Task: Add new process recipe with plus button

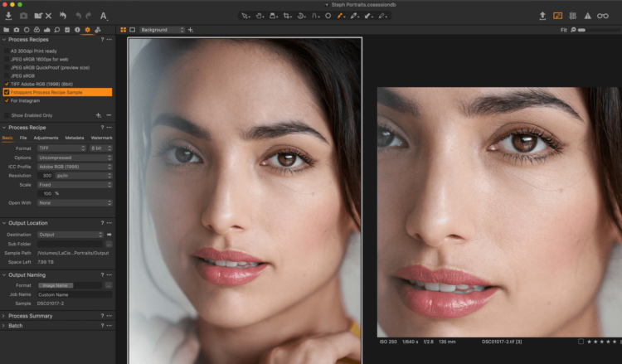Action: (99, 115)
